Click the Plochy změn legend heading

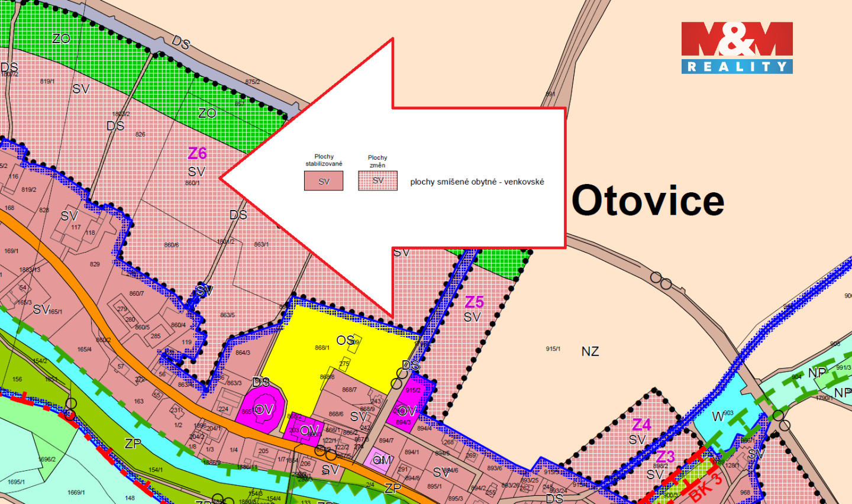tap(377, 161)
